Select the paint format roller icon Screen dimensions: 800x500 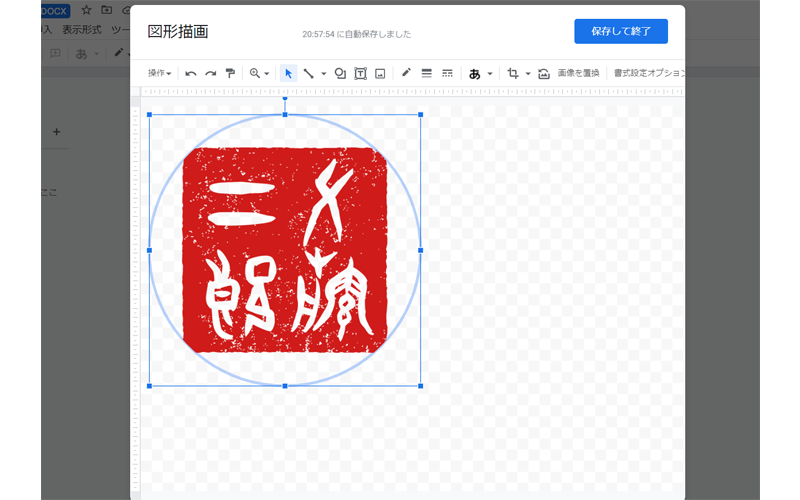pyautogui.click(x=230, y=73)
